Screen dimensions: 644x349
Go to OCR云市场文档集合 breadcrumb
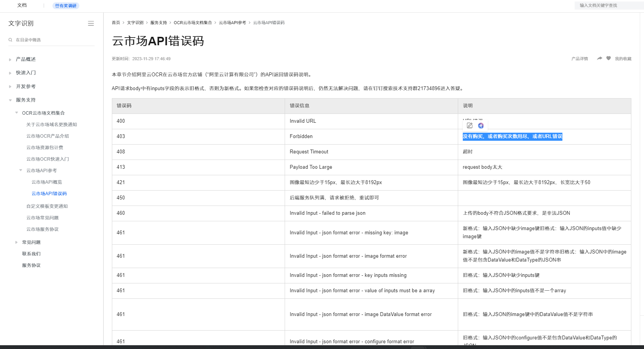pyautogui.click(x=193, y=23)
